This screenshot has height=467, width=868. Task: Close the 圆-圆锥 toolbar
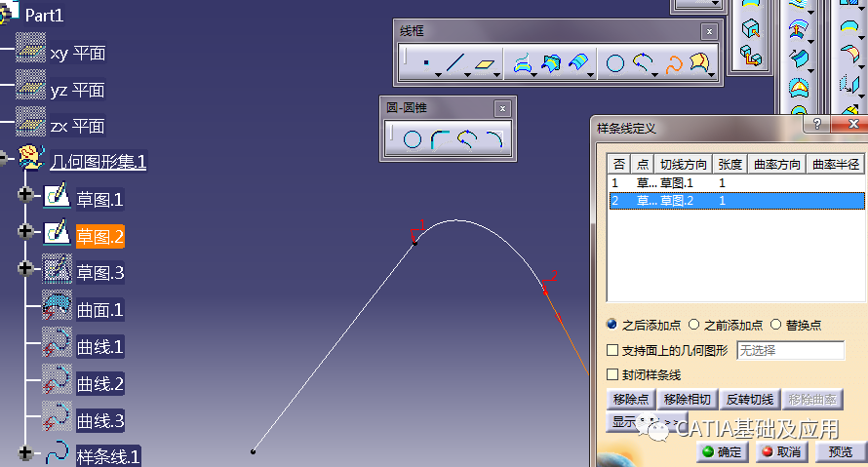502,108
